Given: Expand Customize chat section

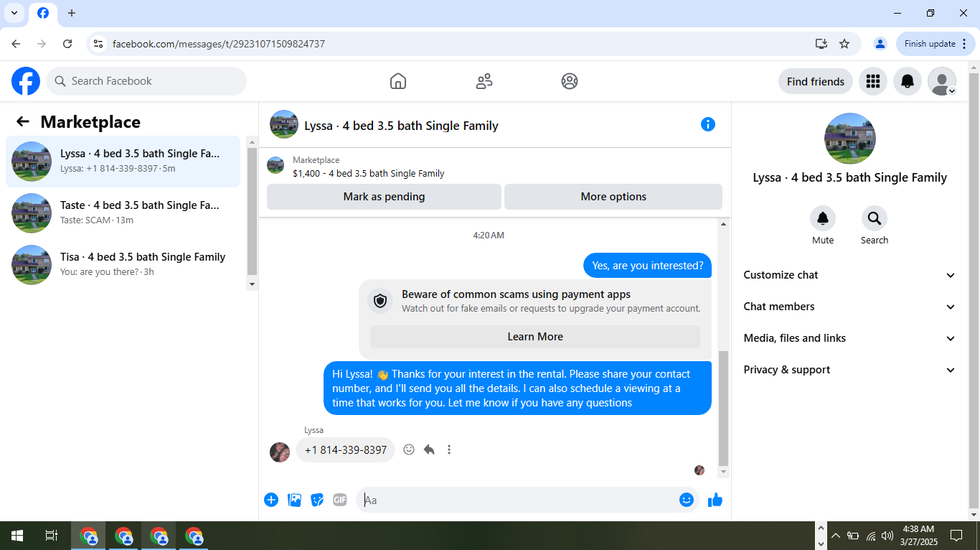Looking at the screenshot, I should coord(850,275).
